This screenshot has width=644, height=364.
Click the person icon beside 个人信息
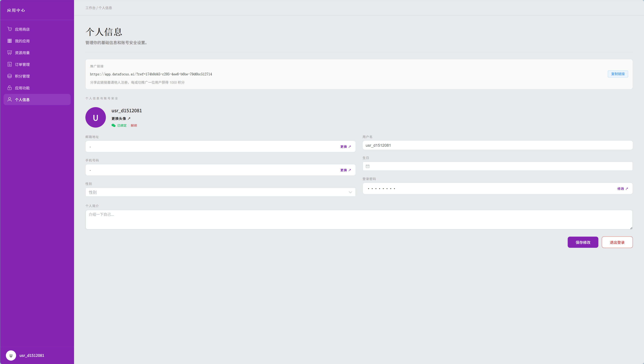[x=9, y=100]
